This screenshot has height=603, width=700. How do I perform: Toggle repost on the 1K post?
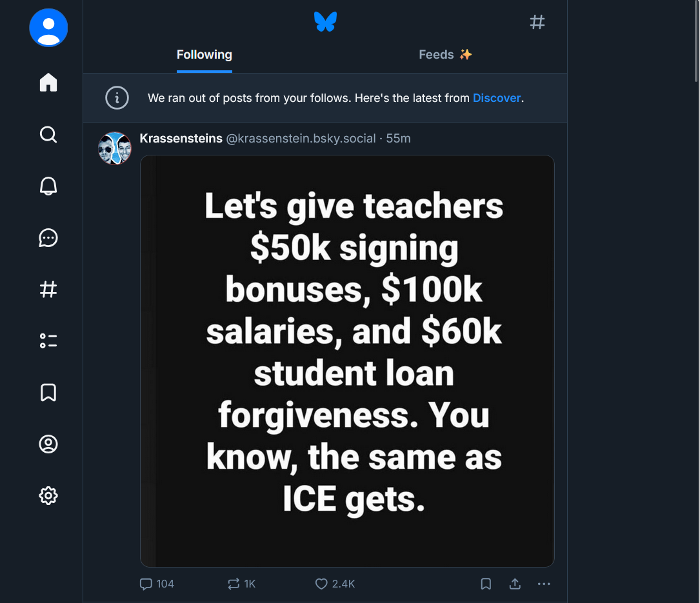[234, 584]
